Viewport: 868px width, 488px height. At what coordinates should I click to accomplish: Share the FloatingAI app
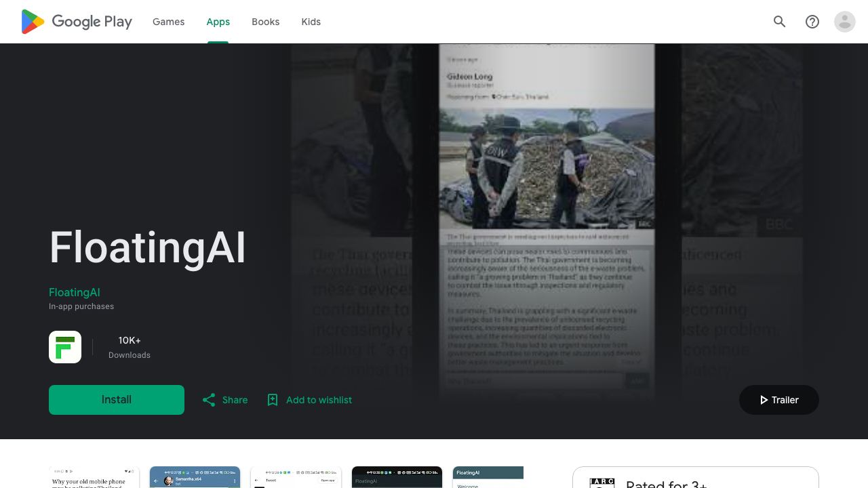click(x=225, y=400)
